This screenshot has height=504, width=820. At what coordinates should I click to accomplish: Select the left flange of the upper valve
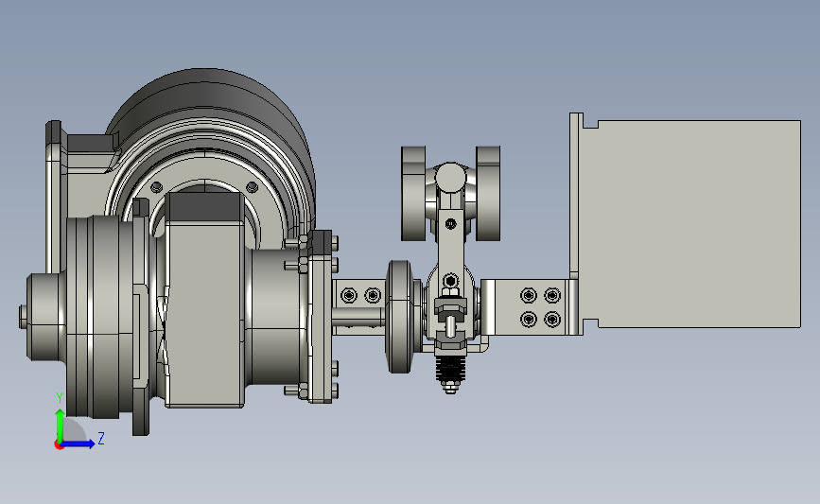413,194
